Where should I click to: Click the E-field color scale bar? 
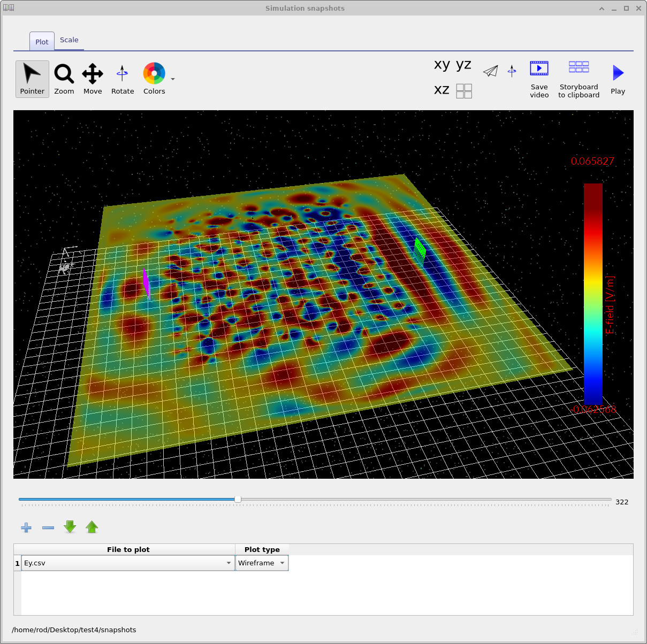(593, 294)
